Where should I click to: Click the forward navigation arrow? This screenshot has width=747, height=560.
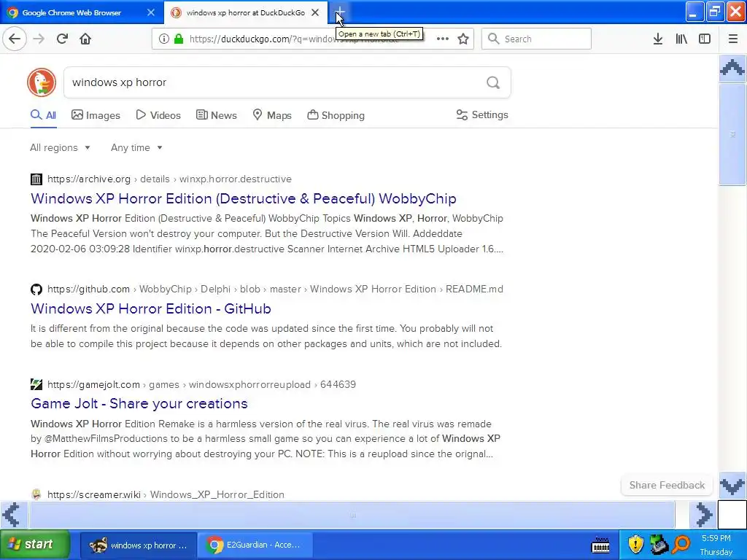[x=39, y=39]
